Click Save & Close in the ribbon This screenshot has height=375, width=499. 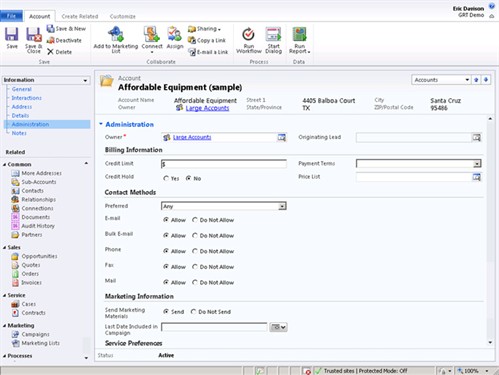click(x=34, y=40)
